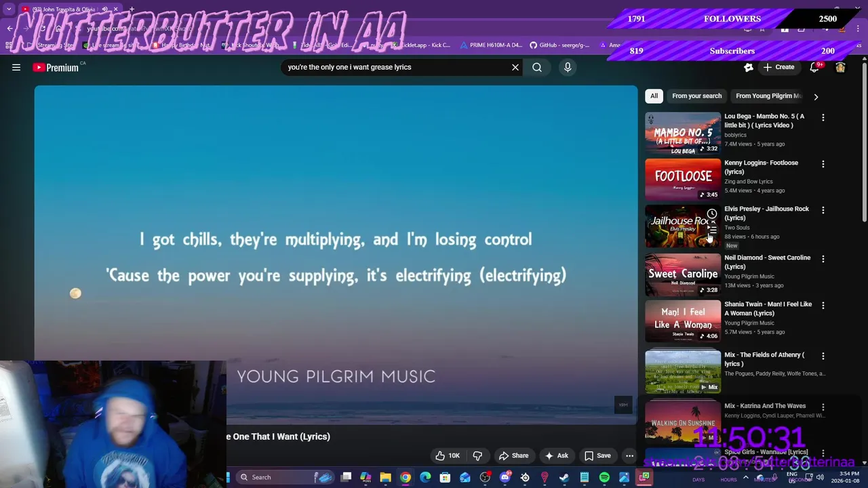
Task: Open the Neil Diamond Sweet Caroline title link
Action: pyautogui.click(x=767, y=262)
